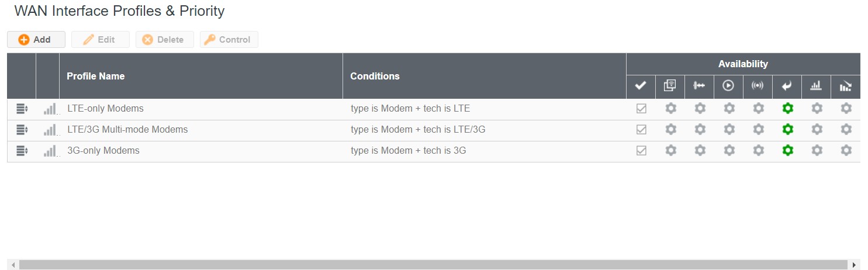Click the green gear in LTE-only Modems row

787,108
